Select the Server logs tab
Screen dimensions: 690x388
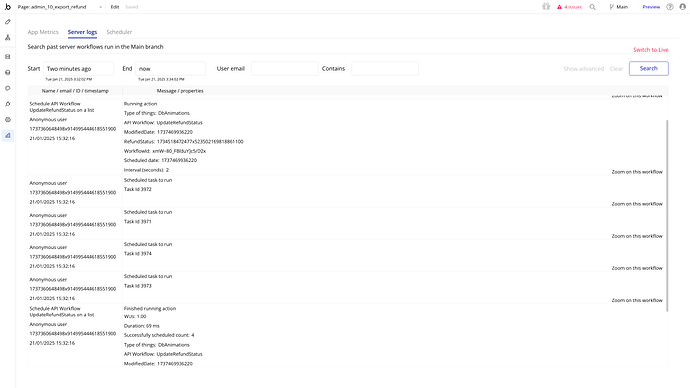[82, 32]
